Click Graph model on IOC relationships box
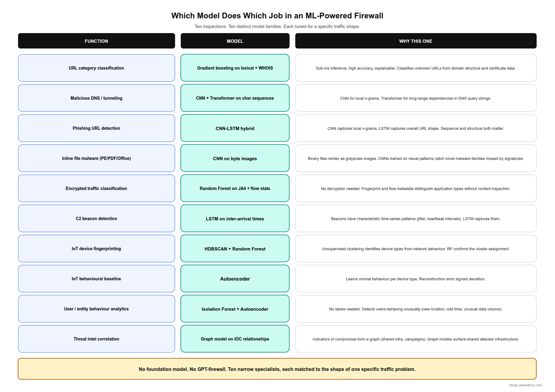The image size is (555, 392). click(x=235, y=339)
